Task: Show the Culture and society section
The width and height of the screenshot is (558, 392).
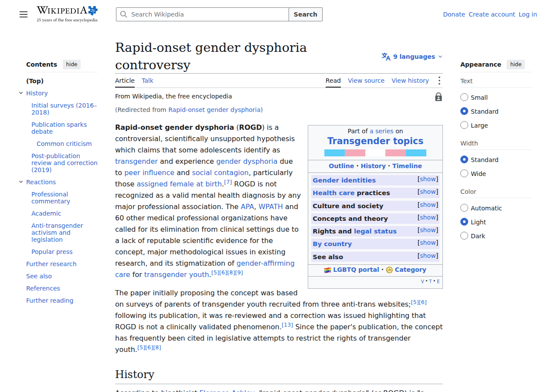Action: coord(428,205)
